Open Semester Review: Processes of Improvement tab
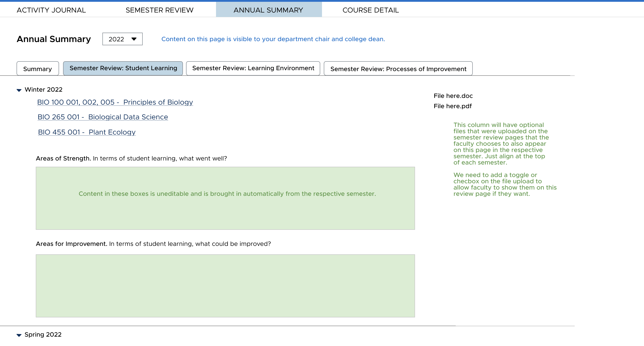This screenshot has width=644, height=346. coord(398,68)
